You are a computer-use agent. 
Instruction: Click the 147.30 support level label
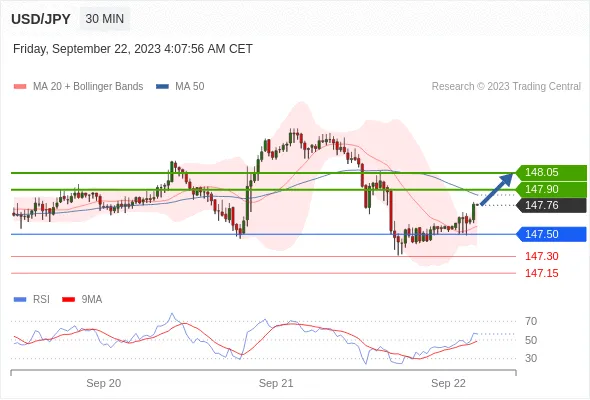[541, 256]
